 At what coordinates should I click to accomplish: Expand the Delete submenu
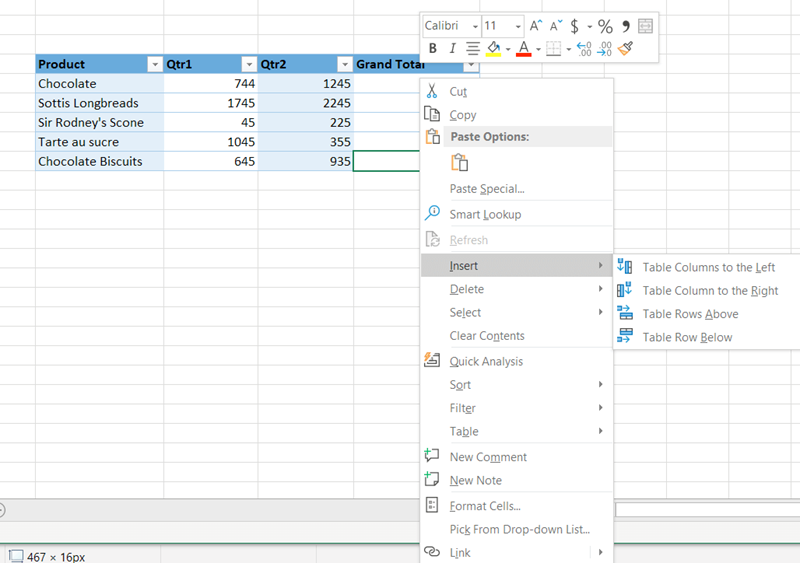(516, 289)
